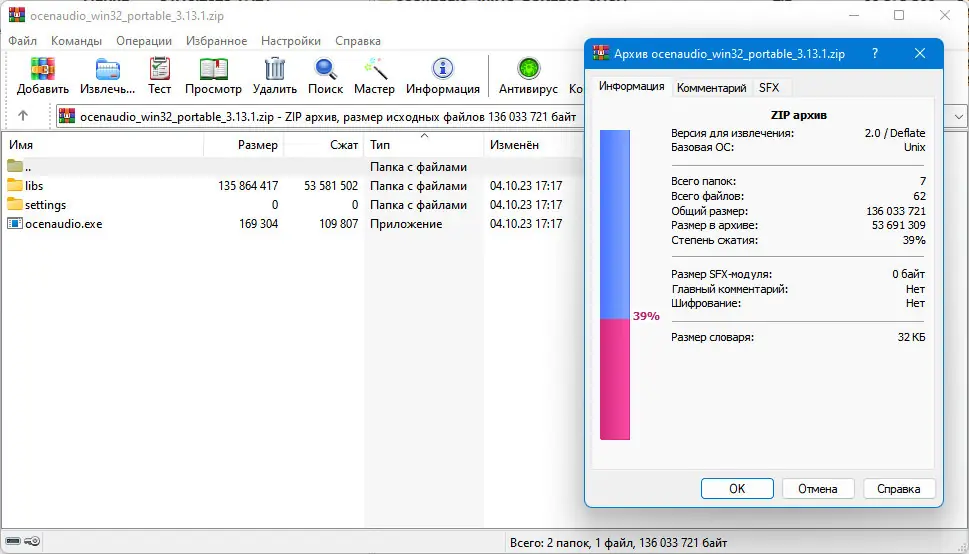This screenshot has width=969, height=554.
Task: Click the Приложение type cell
Action: [x=406, y=224]
